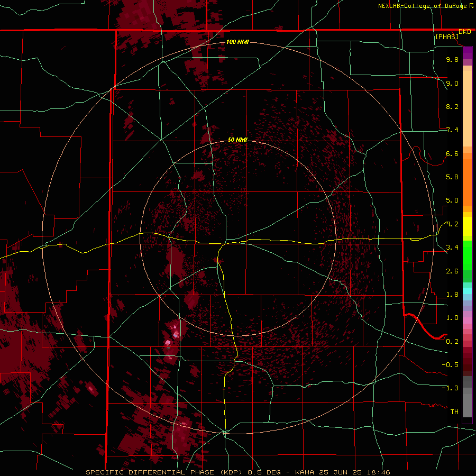
Task: Click the 50 NMI range ring label
Action: coord(237,140)
